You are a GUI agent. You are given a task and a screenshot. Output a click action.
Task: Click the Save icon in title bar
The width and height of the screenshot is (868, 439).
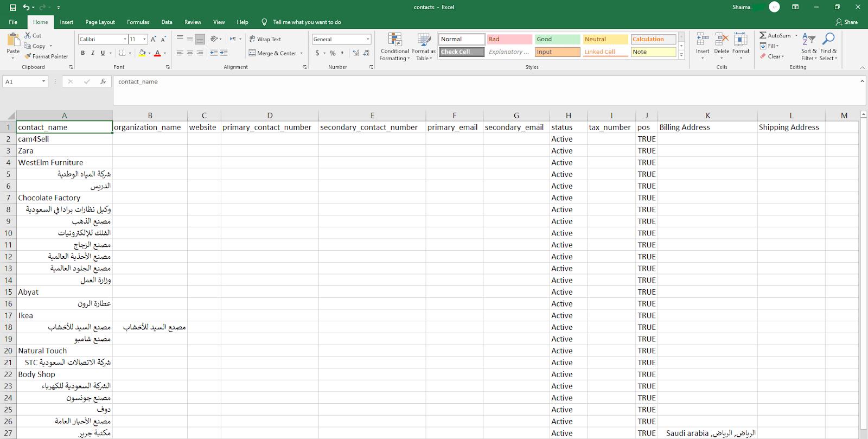coord(13,8)
